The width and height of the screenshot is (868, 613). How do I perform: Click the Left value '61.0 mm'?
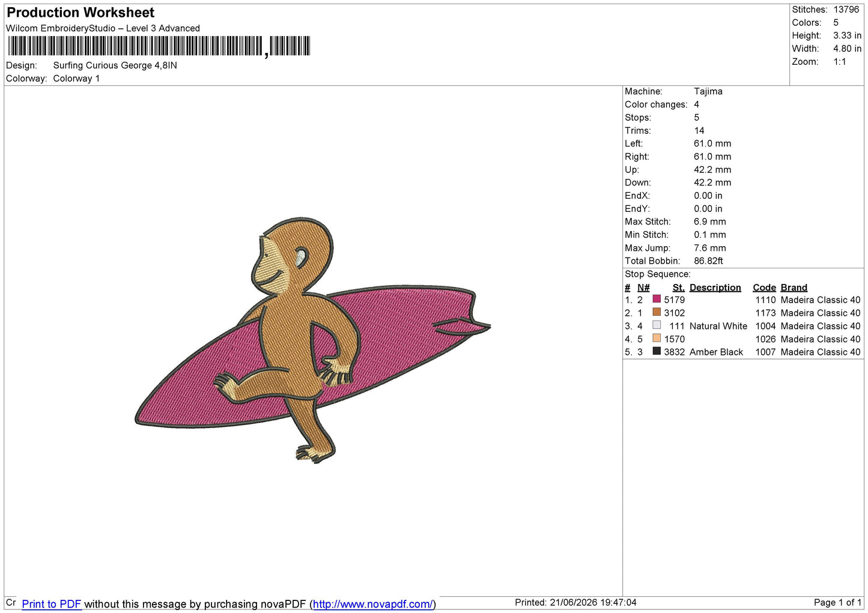(x=712, y=143)
